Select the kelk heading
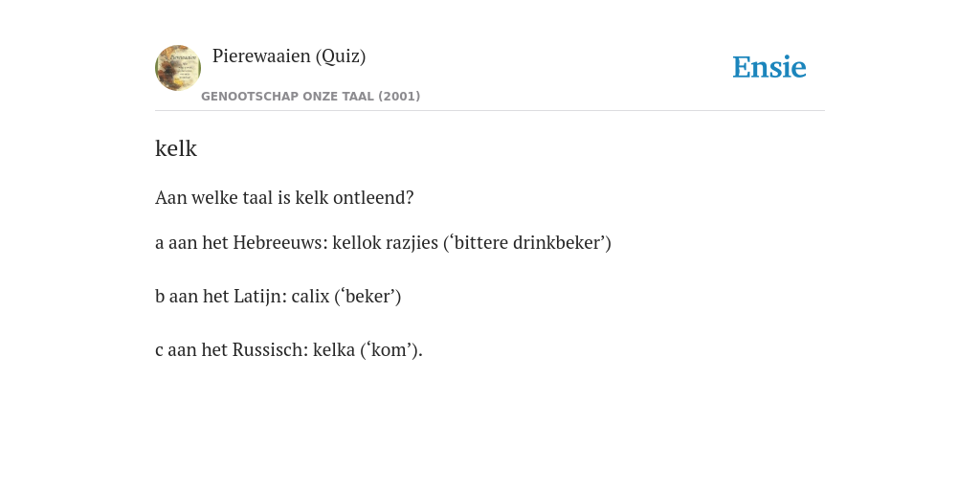 click(176, 148)
